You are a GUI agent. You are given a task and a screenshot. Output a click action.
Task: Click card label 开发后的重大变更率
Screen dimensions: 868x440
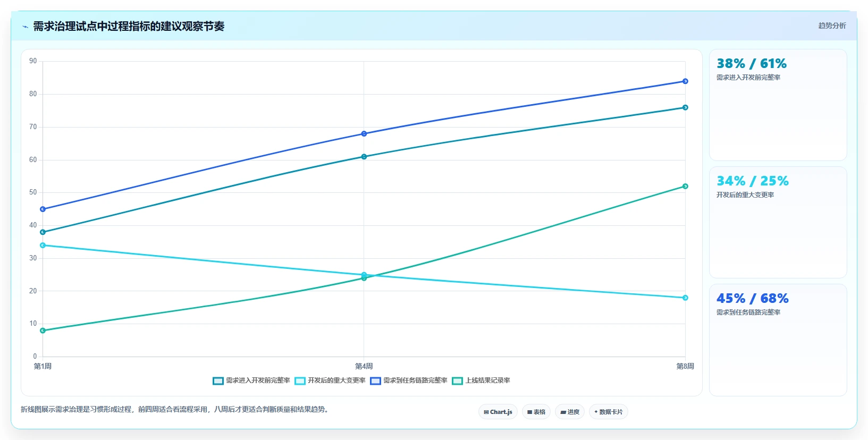(745, 195)
